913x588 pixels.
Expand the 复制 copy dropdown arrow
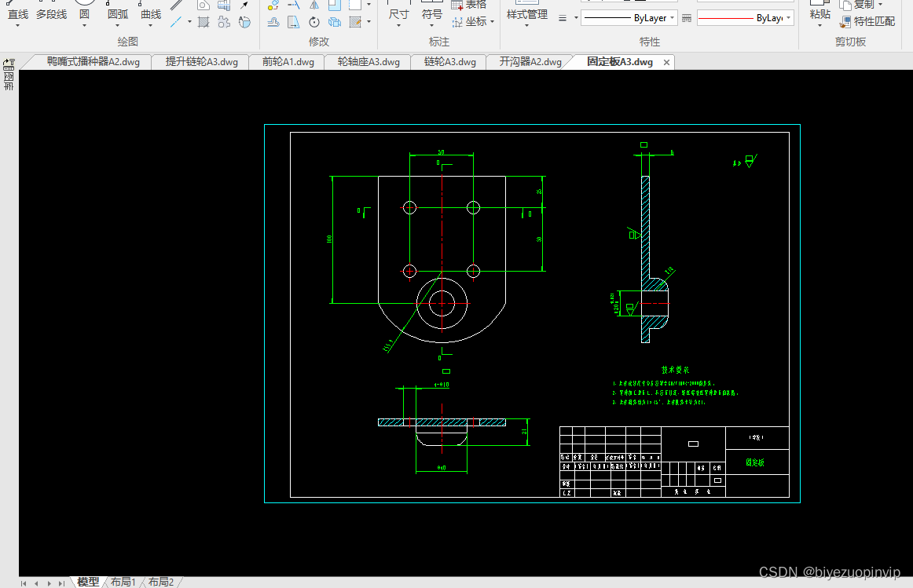[x=880, y=5]
